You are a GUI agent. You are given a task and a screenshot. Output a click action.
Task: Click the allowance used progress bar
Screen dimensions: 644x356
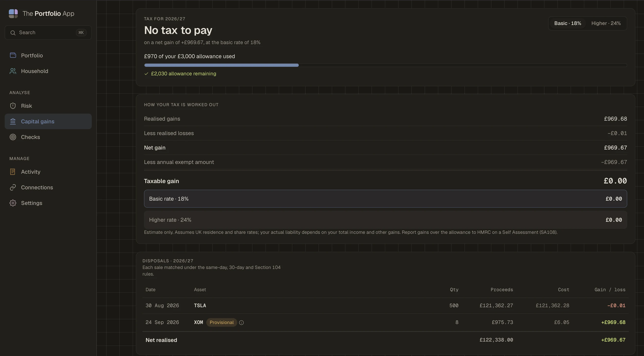point(385,65)
